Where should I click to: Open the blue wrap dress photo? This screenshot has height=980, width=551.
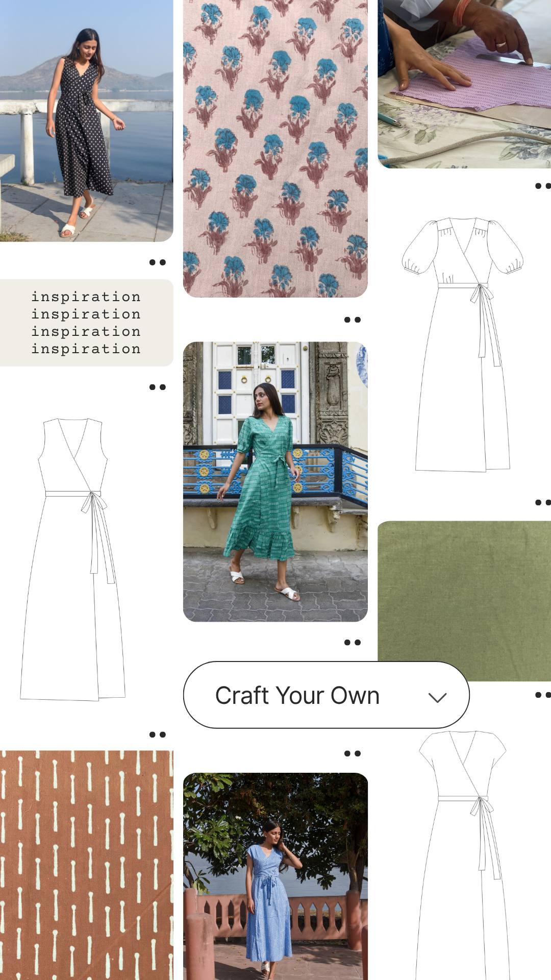275,876
